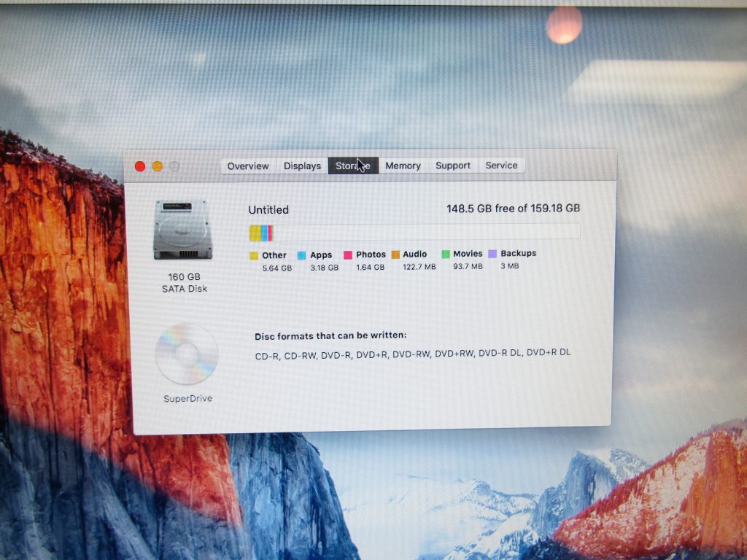Click the '160 GB' disk size label
This screenshot has width=747, height=560.
[x=185, y=276]
